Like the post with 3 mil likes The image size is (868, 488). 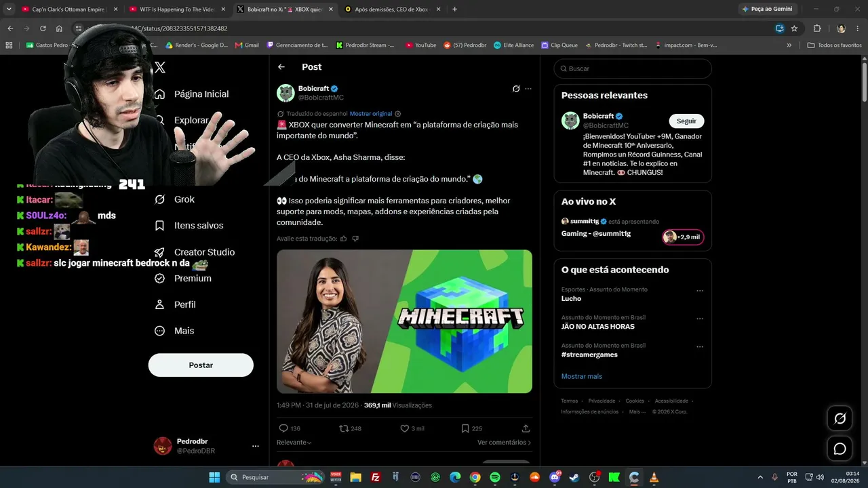[412, 428]
